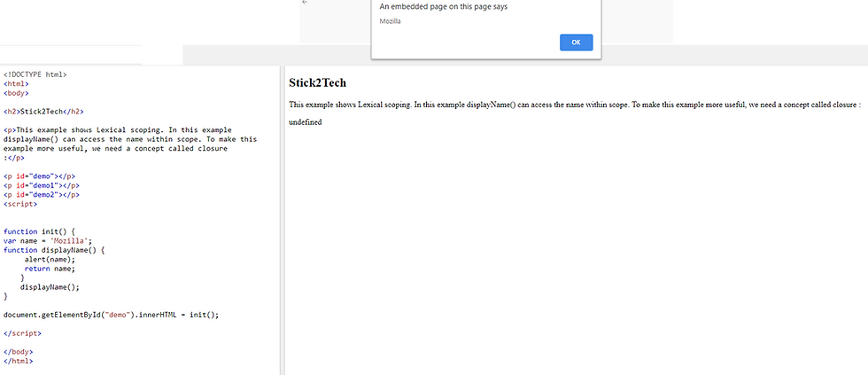Click the <p id="demo1"></p> code line
868x375 pixels.
coord(42,185)
